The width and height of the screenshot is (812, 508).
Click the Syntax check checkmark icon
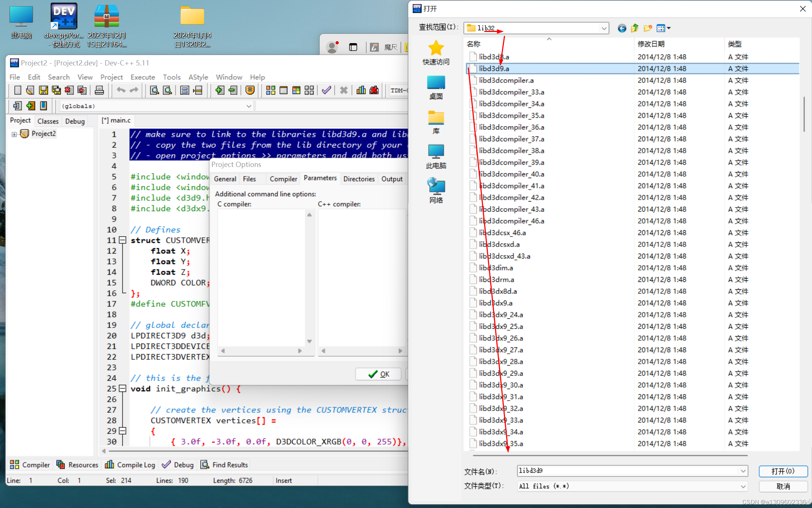tap(326, 90)
